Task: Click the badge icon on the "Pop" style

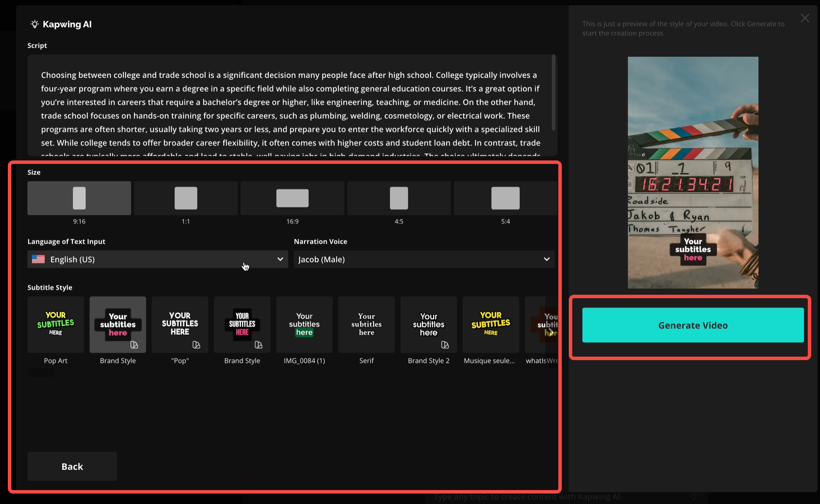Action: click(x=196, y=344)
